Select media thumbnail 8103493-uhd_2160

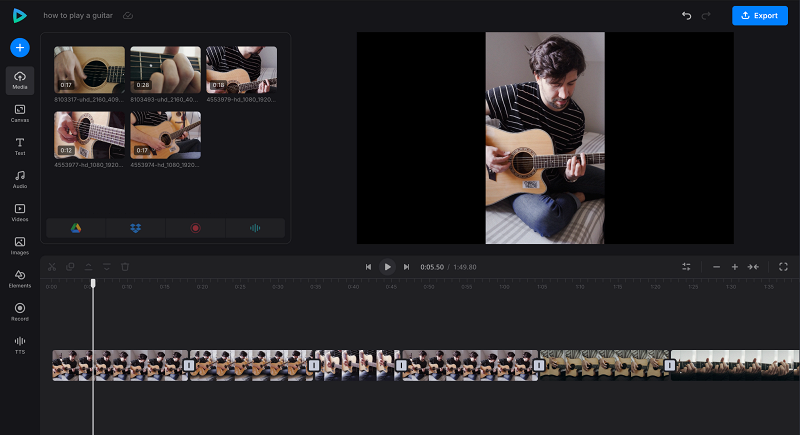click(165, 70)
